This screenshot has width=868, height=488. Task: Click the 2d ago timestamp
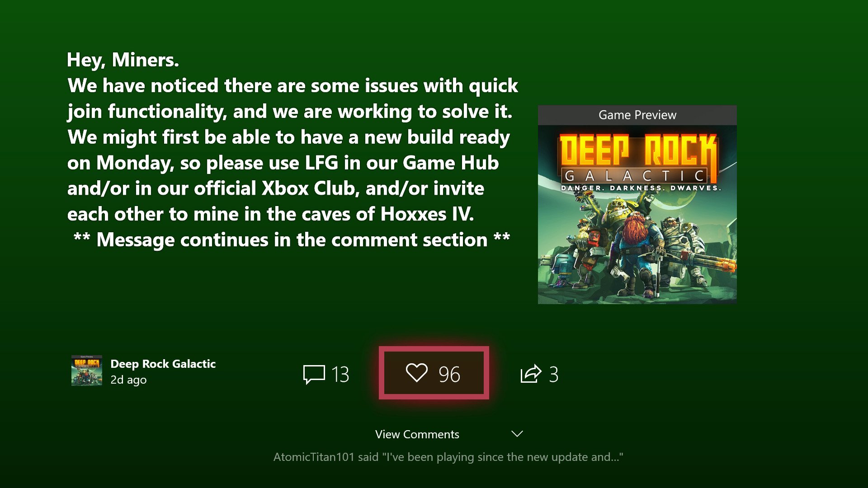[128, 380]
